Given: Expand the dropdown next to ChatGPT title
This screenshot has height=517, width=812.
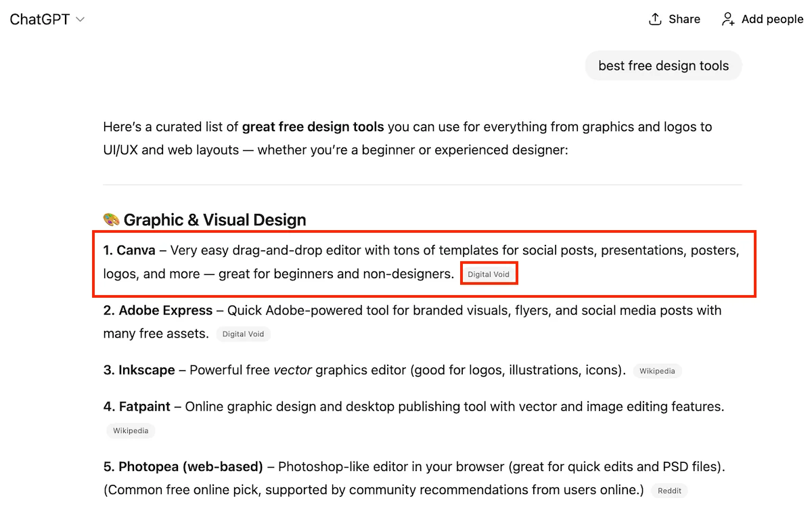Looking at the screenshot, I should coord(79,19).
